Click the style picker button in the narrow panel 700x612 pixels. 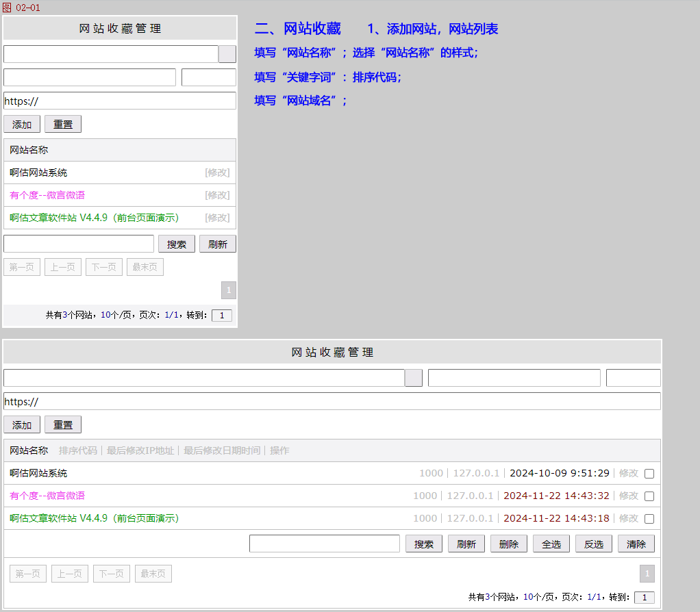tap(227, 54)
